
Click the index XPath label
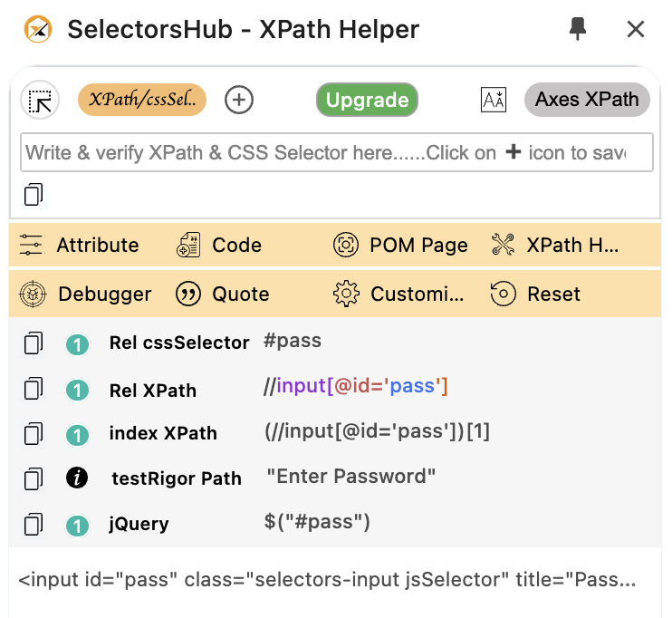(163, 433)
